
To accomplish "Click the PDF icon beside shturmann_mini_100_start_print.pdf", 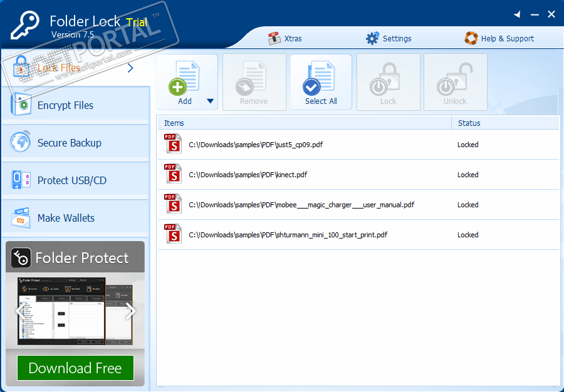I will [173, 234].
